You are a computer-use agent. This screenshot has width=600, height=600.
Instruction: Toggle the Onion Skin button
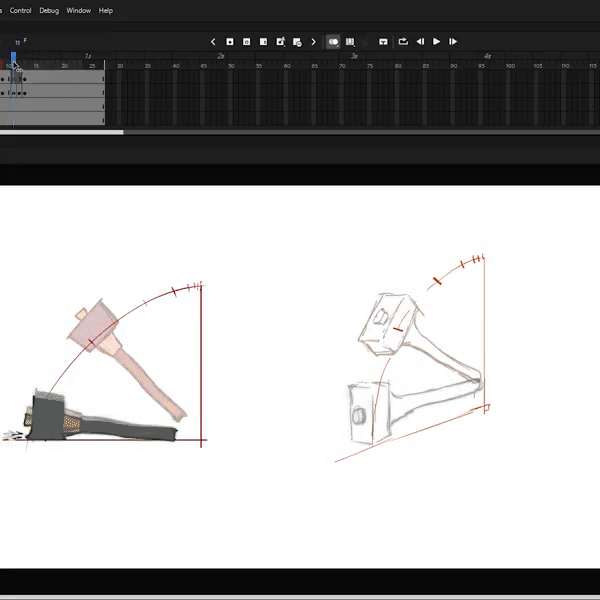coord(333,42)
